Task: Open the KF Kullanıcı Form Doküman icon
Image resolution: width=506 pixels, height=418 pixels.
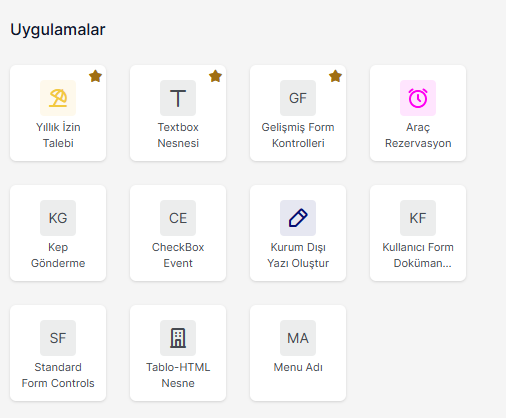Action: click(x=418, y=218)
